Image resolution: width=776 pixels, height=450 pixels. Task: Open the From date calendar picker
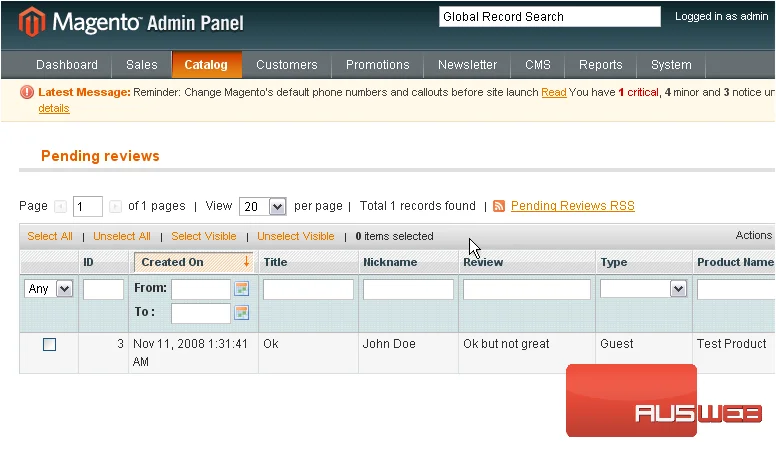[242, 289]
